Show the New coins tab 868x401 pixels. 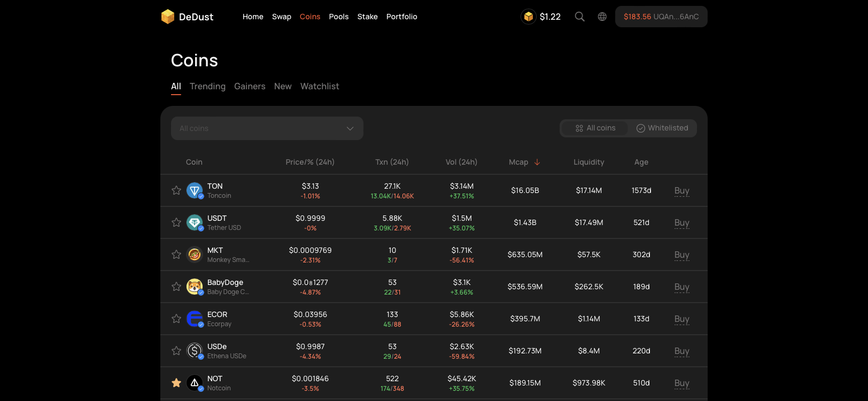pos(283,87)
